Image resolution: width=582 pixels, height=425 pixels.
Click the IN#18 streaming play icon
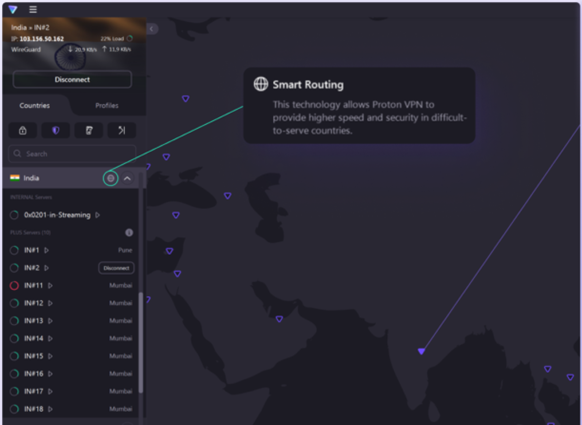click(50, 409)
